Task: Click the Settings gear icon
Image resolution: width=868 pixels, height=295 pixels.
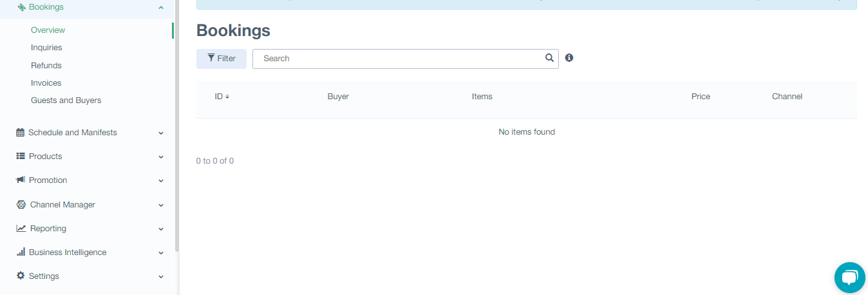Action: point(21,276)
